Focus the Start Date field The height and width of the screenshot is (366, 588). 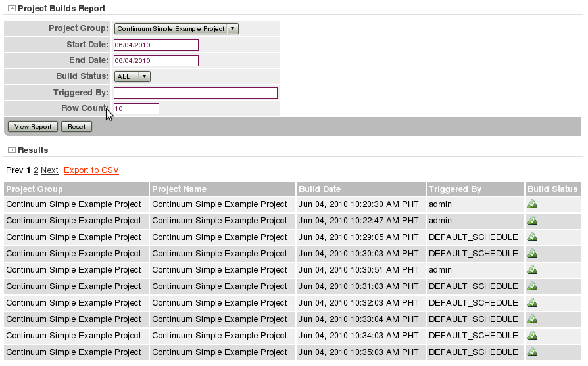[x=156, y=45]
